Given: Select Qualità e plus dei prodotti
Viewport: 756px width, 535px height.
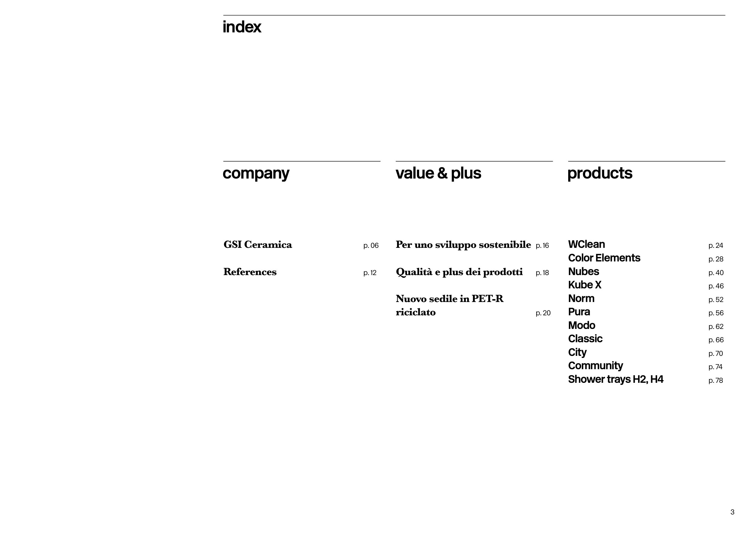Looking at the screenshot, I should coord(459,272).
